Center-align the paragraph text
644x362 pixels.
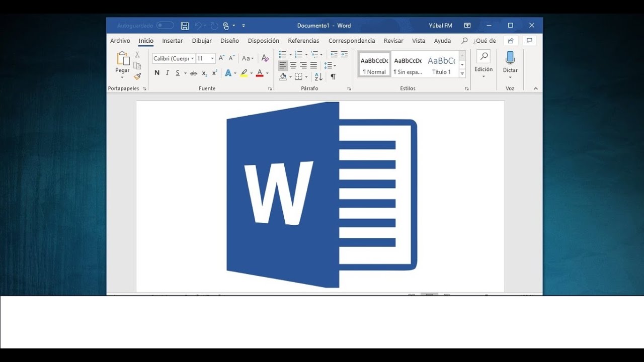coord(293,65)
